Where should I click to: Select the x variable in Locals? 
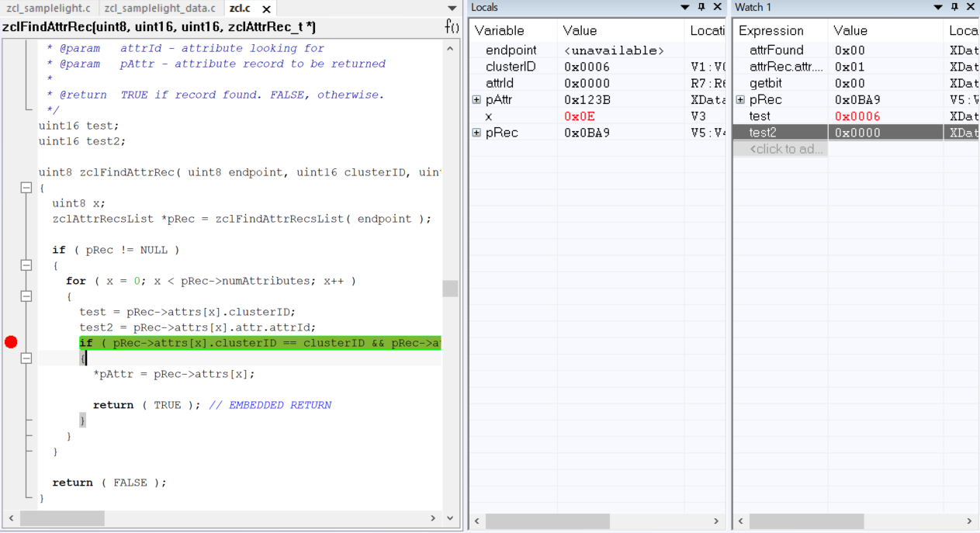[x=489, y=116]
